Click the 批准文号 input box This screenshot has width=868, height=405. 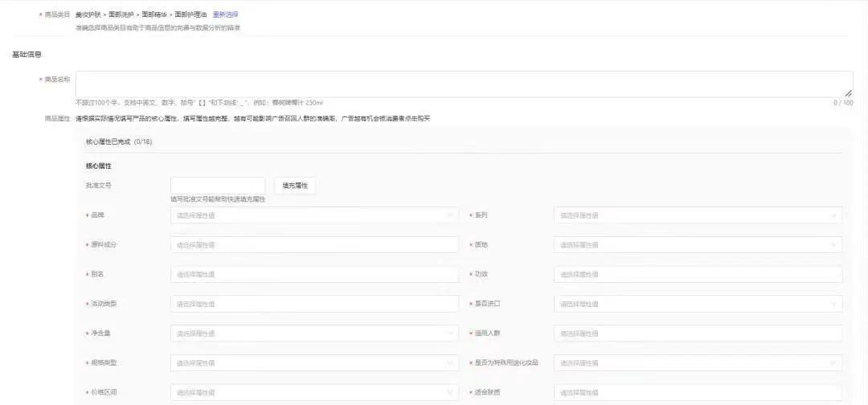218,186
